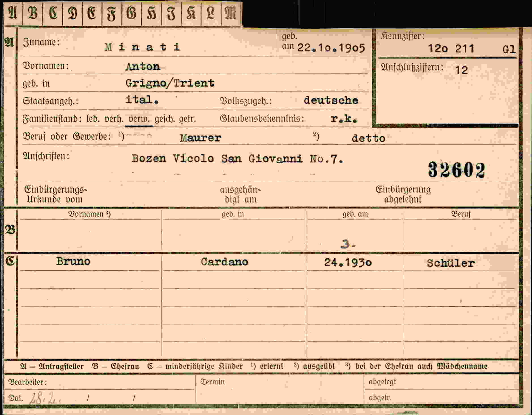Click the 'Einbürgerung abgelehnt' label
The image size is (532, 415).
[403, 194]
